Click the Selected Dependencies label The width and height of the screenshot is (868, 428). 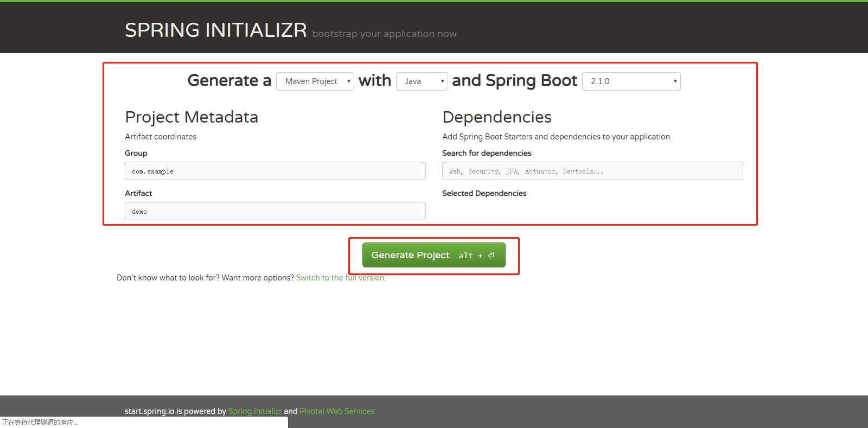484,193
